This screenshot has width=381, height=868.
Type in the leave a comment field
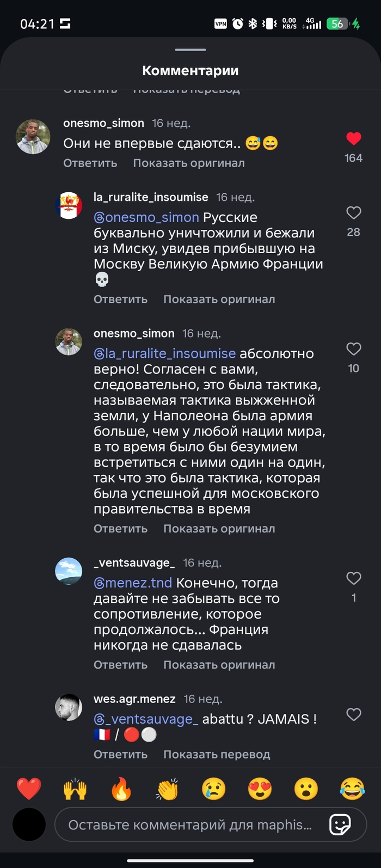(x=190, y=825)
